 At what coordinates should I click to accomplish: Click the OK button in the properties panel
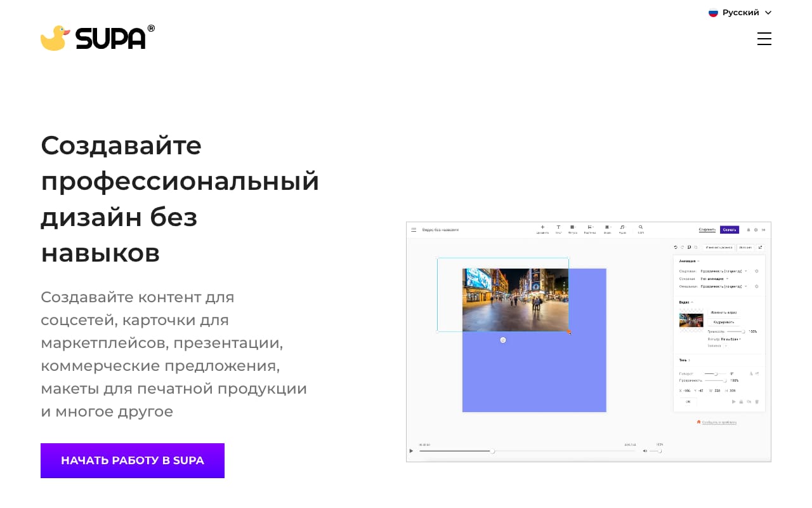[x=688, y=402]
